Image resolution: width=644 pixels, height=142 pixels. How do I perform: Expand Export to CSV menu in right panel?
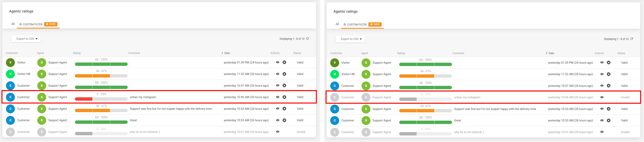pos(350,39)
